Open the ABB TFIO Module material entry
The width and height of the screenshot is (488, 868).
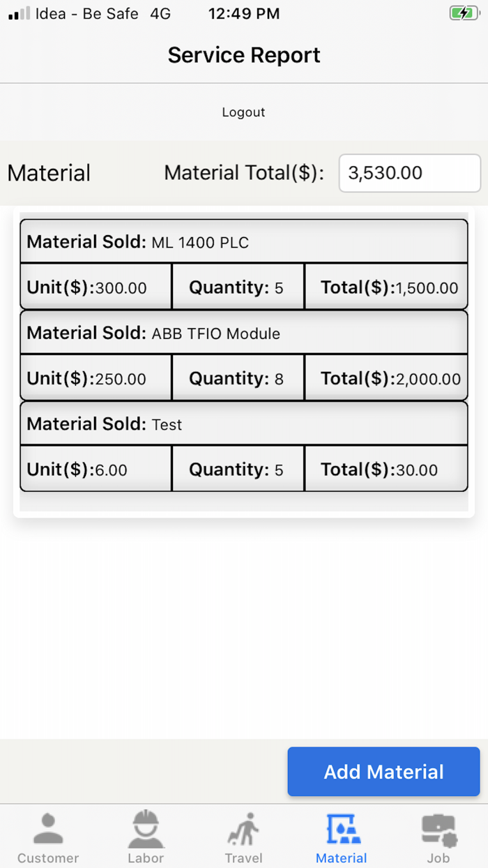pos(243,333)
